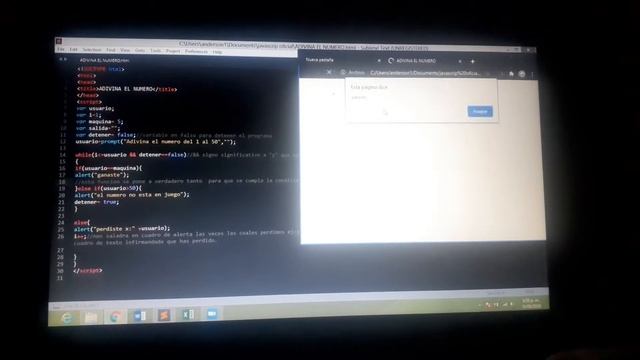Image resolution: width=640 pixels, height=360 pixels.
Task: Click the ADIVINA EL NUMERO title tag line
Action: (x=127, y=89)
